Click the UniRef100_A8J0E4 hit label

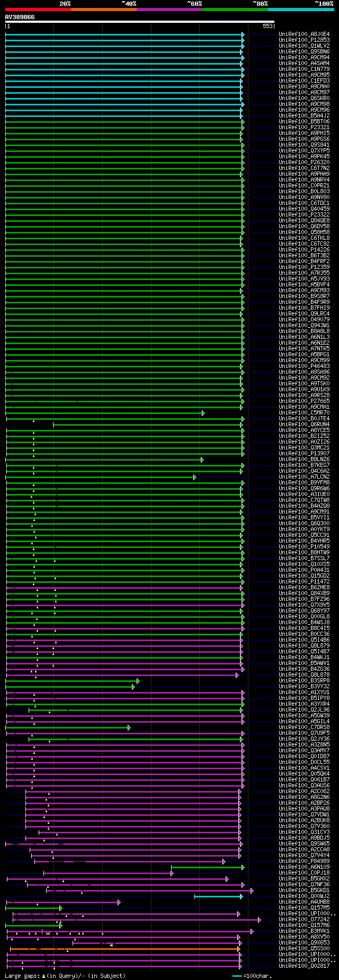pos(304,34)
